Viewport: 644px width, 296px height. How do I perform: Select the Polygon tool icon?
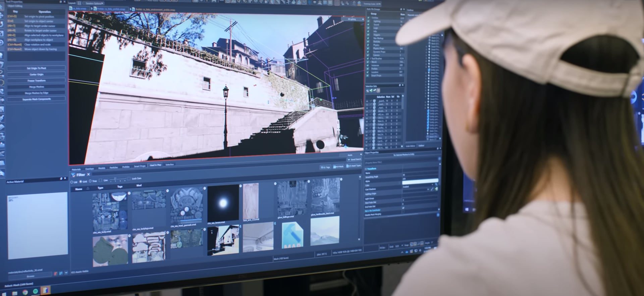coord(1,82)
